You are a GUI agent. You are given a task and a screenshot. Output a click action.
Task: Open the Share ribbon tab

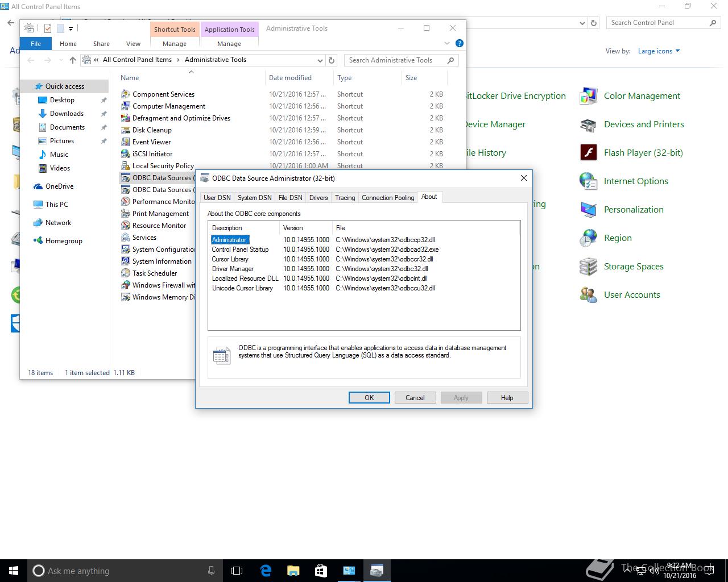[x=101, y=44]
